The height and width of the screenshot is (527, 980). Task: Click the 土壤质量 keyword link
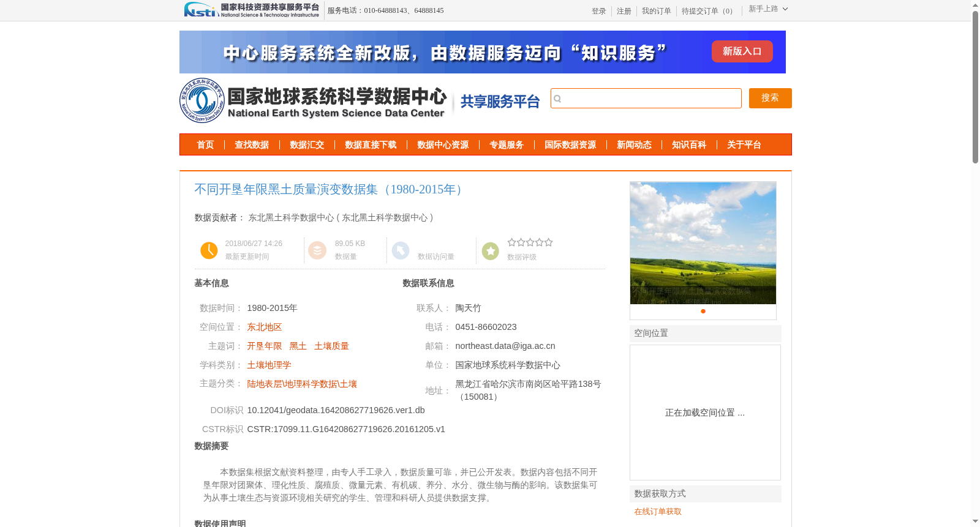click(331, 346)
